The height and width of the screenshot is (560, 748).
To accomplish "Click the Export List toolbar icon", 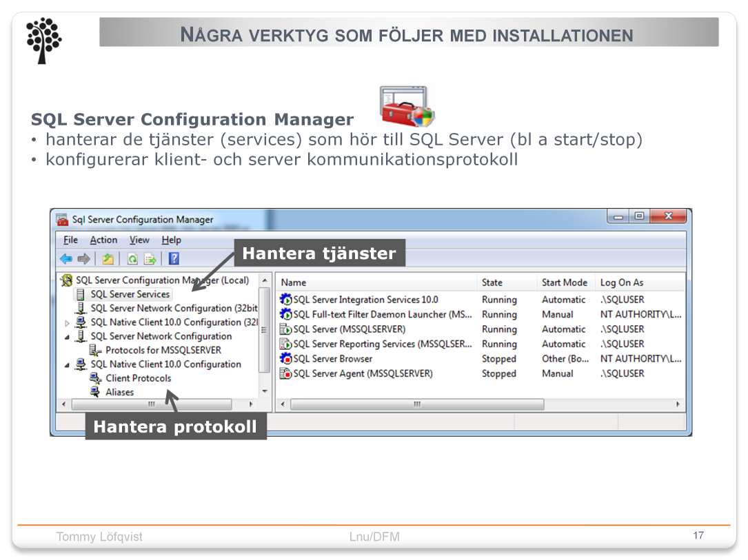I will coord(150,259).
